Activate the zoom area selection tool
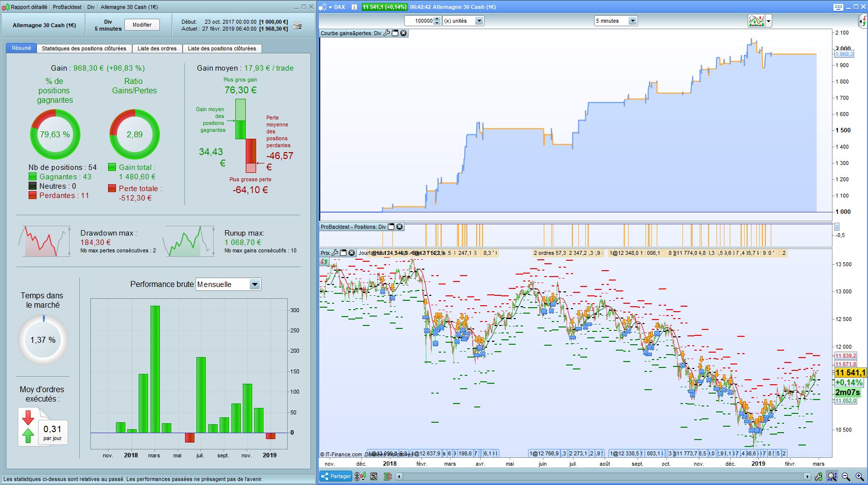The width and height of the screenshot is (868, 485). click(832, 477)
